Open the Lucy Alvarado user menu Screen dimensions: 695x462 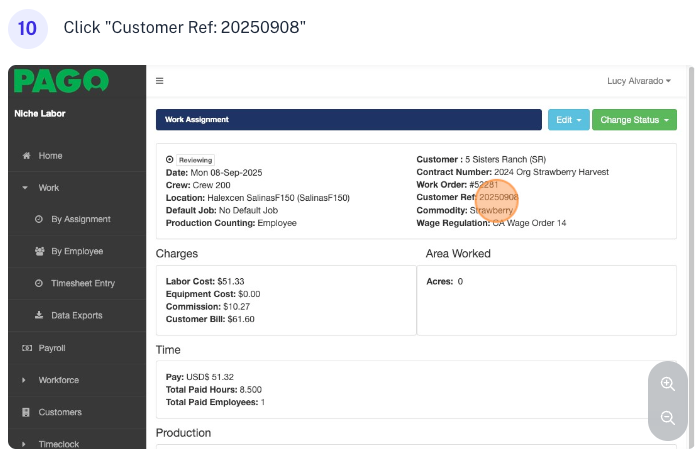pyautogui.click(x=638, y=81)
